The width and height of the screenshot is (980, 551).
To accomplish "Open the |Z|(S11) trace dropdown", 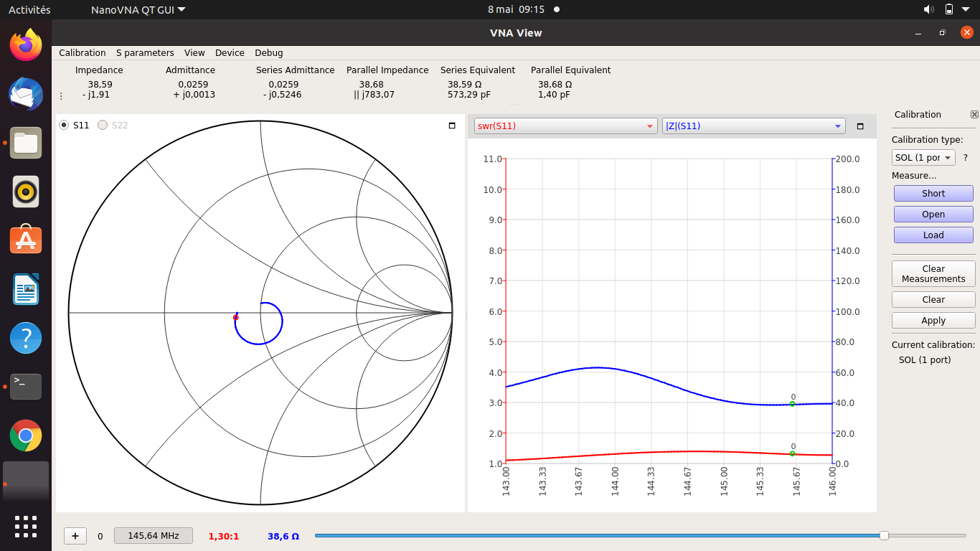I will (x=753, y=126).
